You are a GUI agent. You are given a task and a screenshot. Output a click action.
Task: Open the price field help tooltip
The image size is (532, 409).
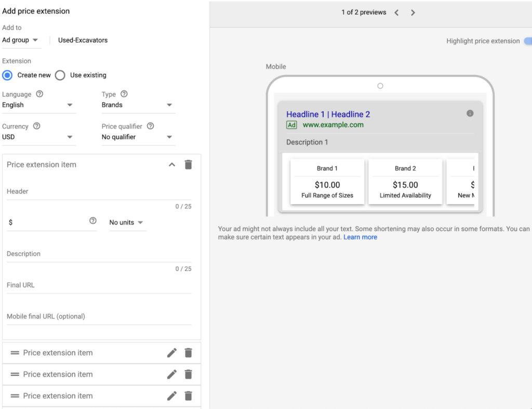point(93,221)
